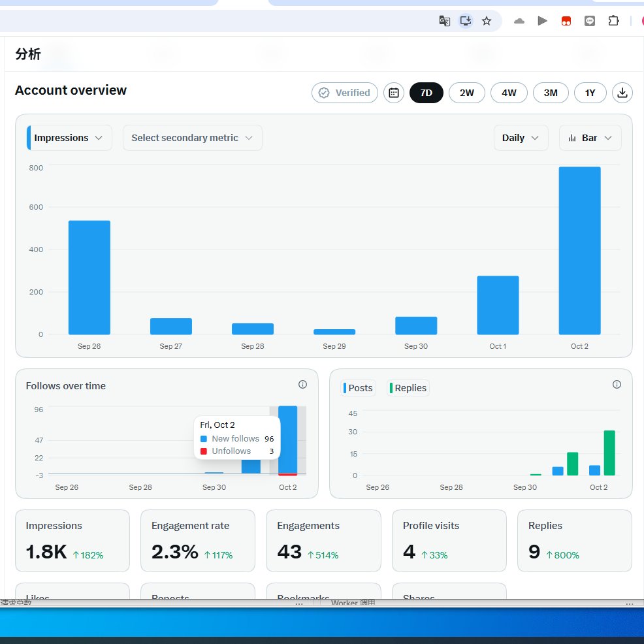
Task: Click the Oct 2 impressions bar
Action: coord(579,251)
